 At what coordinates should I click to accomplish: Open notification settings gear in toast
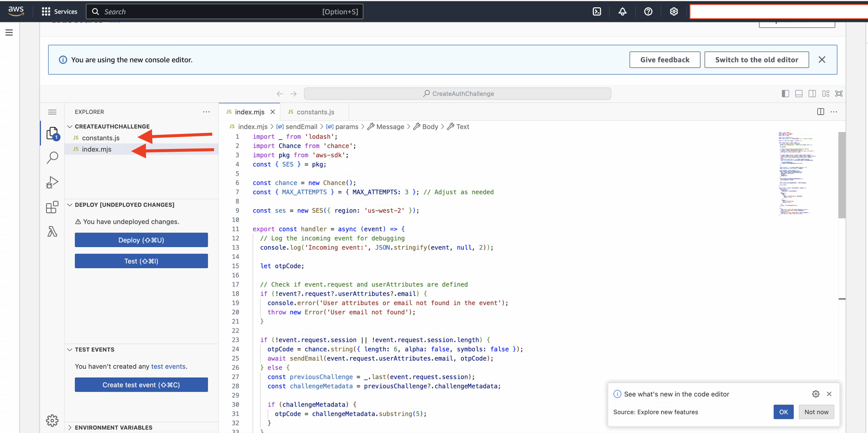point(816,394)
